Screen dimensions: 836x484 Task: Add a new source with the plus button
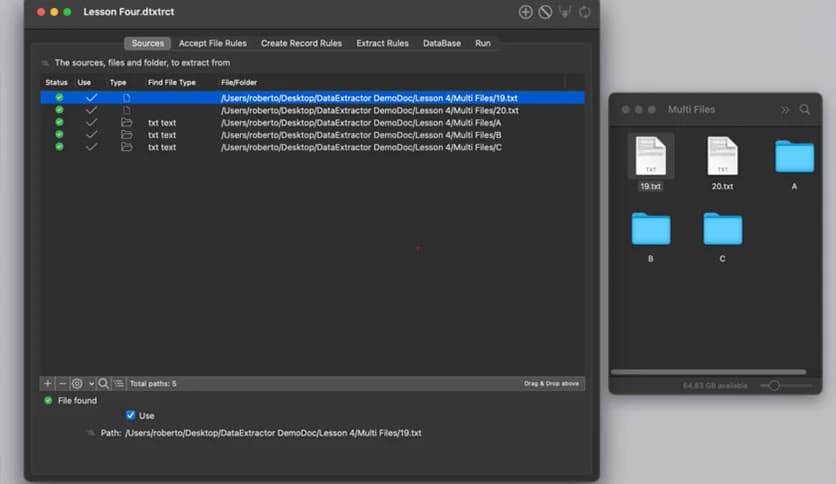pyautogui.click(x=47, y=383)
